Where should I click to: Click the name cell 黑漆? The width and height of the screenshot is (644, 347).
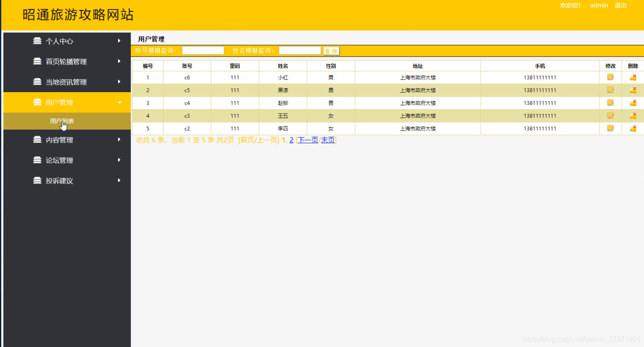click(283, 90)
